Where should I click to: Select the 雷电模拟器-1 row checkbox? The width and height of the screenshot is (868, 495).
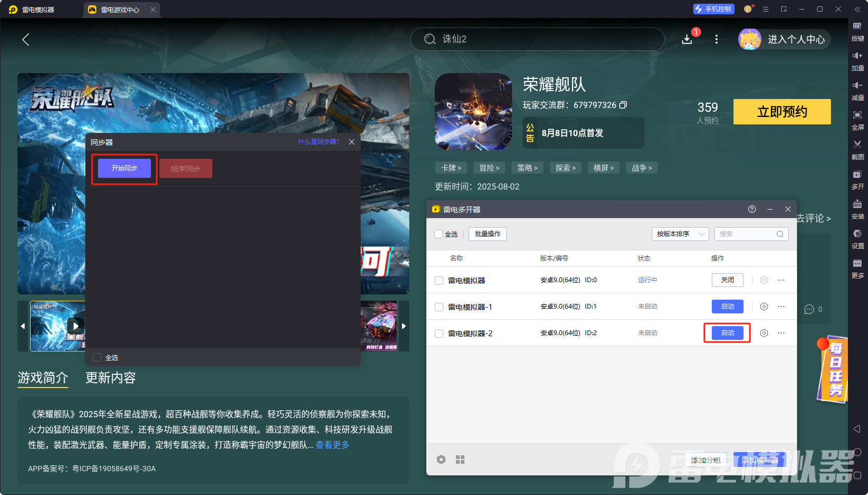[x=439, y=306]
